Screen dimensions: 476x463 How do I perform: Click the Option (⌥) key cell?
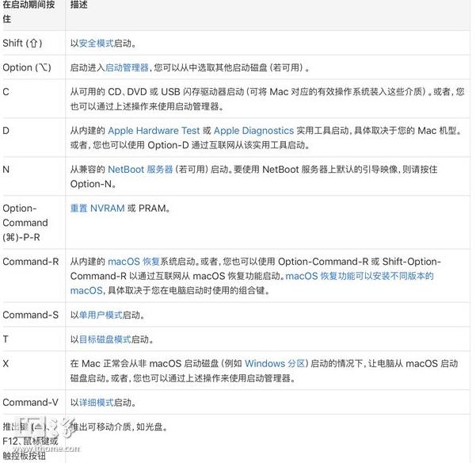29,68
